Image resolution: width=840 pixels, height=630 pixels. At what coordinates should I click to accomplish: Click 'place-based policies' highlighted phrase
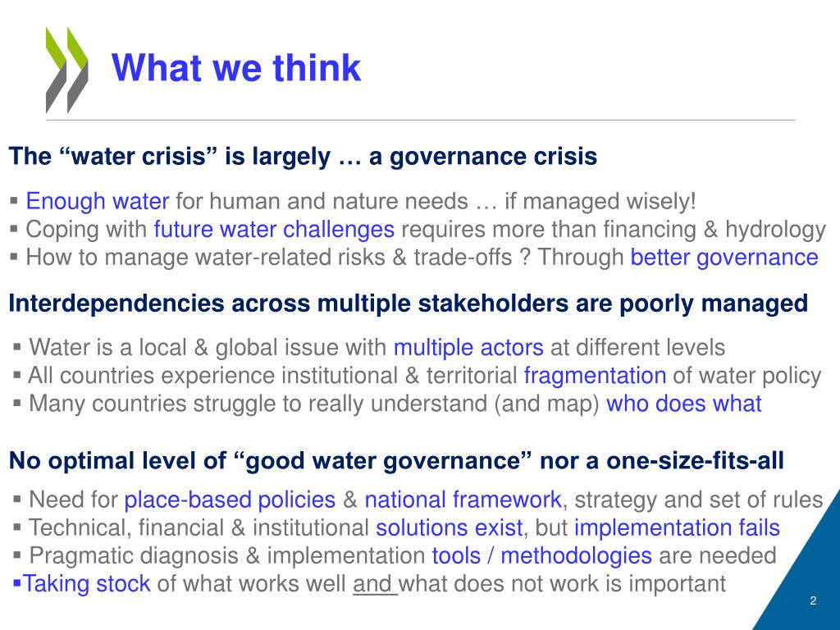point(230,500)
